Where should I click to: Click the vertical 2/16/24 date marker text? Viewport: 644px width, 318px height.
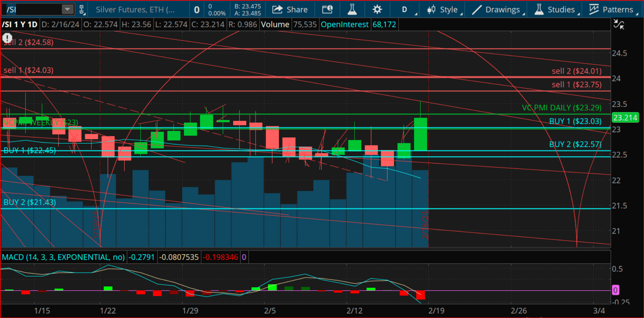(424, 225)
